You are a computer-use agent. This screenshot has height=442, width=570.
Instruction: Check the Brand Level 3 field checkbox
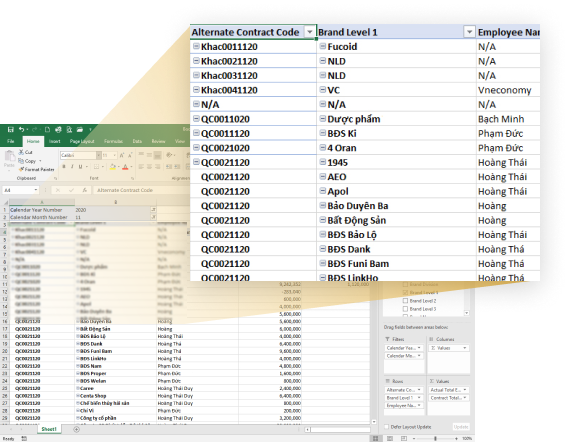(x=405, y=309)
